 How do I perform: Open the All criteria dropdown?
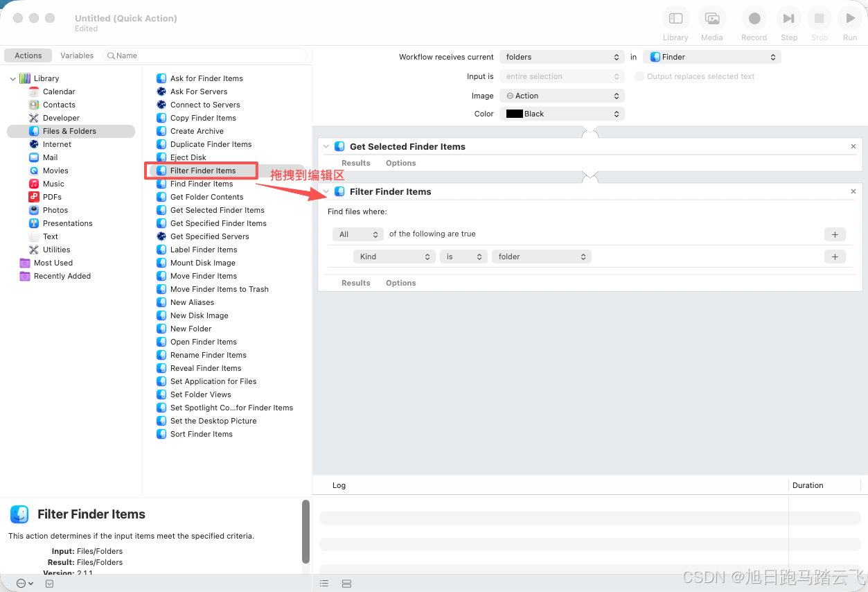(357, 234)
